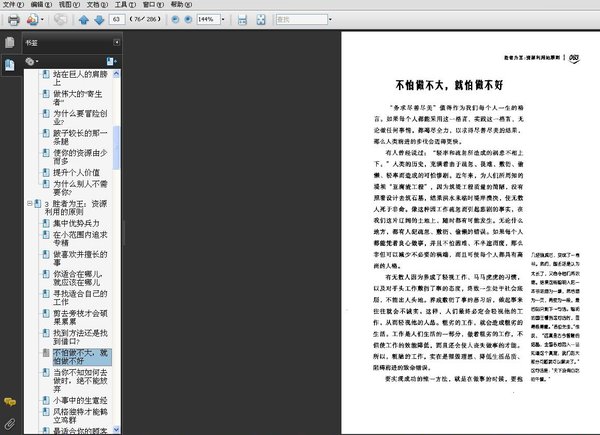This screenshot has width=600, height=435.
Task: Open the Comments panel icon
Action: pyautogui.click(x=9, y=401)
